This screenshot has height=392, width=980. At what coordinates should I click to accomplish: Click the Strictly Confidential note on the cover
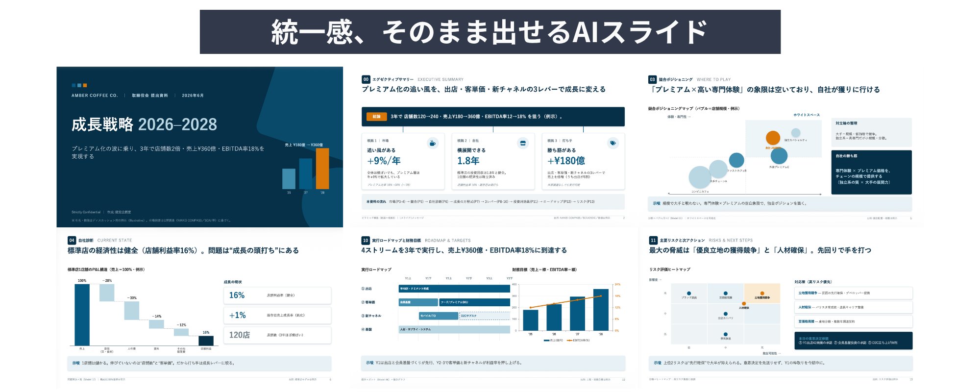(86, 212)
